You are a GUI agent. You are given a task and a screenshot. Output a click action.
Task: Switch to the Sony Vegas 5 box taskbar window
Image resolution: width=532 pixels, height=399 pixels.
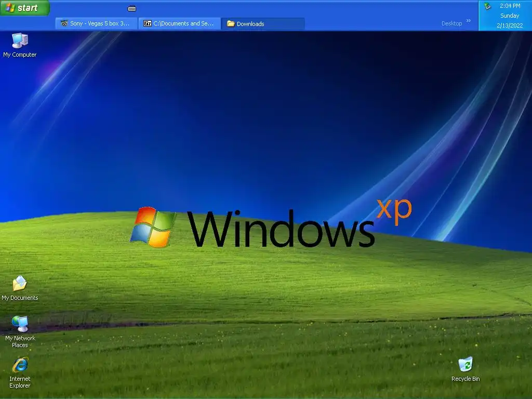tap(96, 23)
